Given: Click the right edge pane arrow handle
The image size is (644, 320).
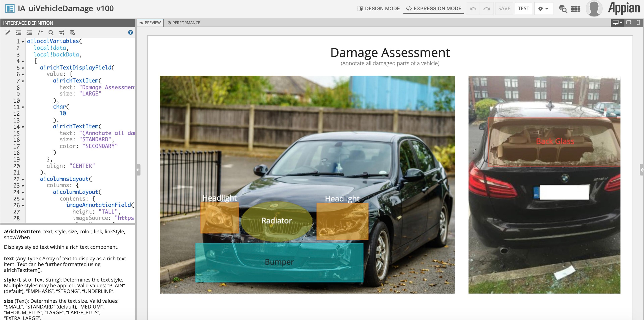Looking at the screenshot, I should click(x=642, y=170).
